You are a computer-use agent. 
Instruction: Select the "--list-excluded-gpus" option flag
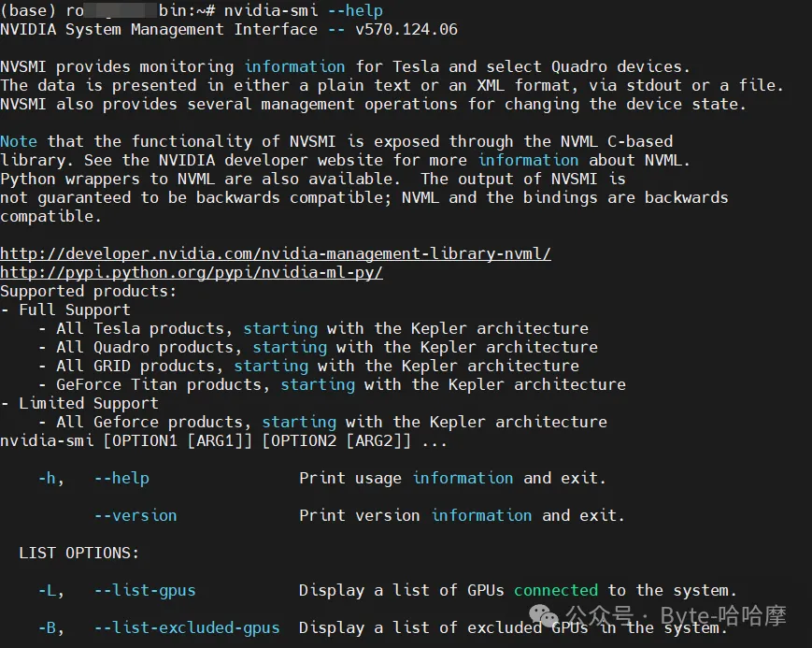pos(187,627)
